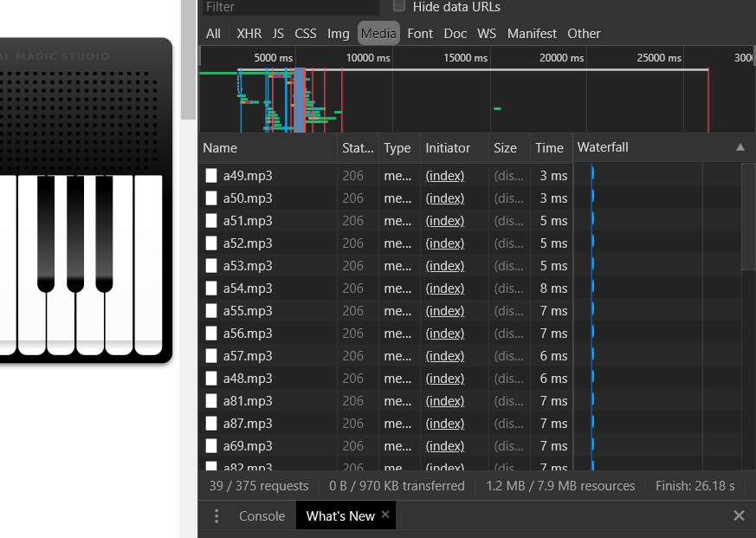Click the Finish: 26.18 s status text
The height and width of the screenshot is (538, 756).
695,486
